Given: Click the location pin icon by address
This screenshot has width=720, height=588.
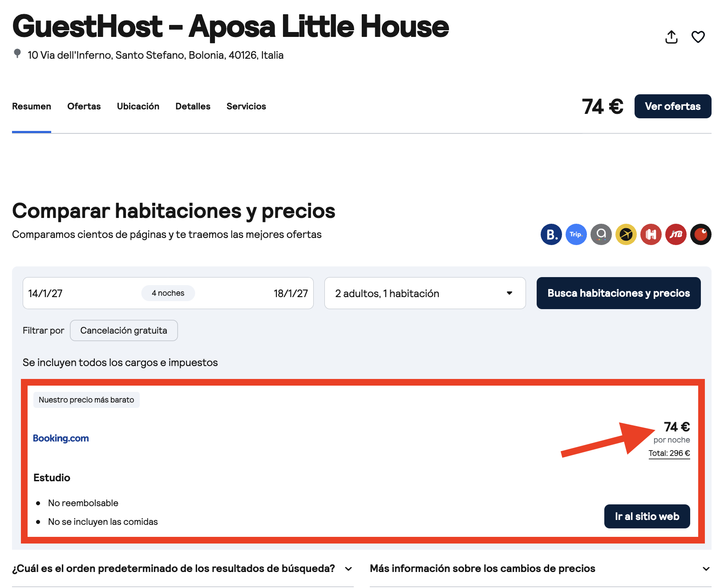Looking at the screenshot, I should point(17,54).
